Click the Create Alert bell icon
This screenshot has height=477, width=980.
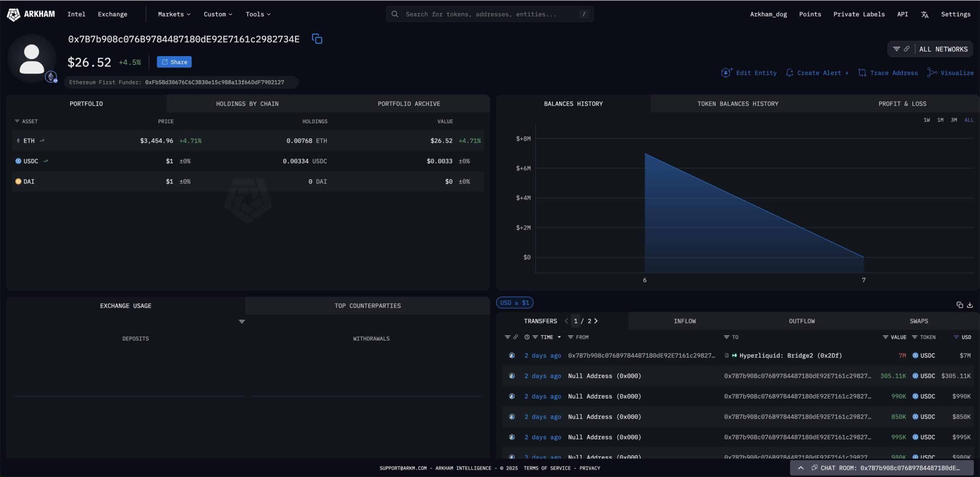pos(790,72)
